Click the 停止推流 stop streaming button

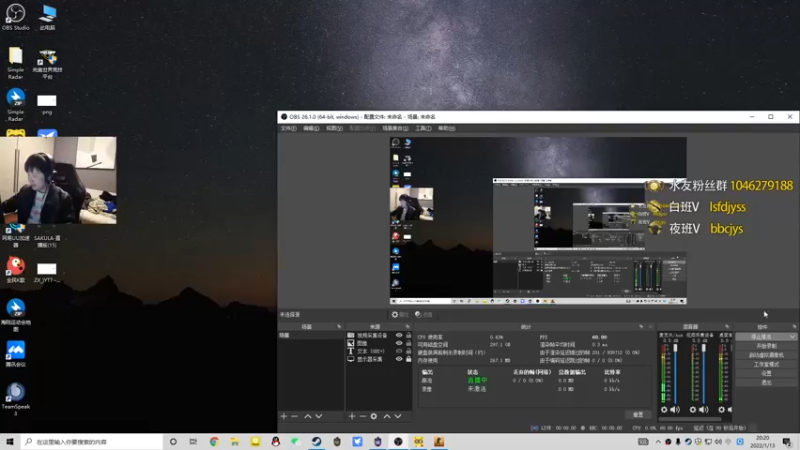[x=762, y=337]
